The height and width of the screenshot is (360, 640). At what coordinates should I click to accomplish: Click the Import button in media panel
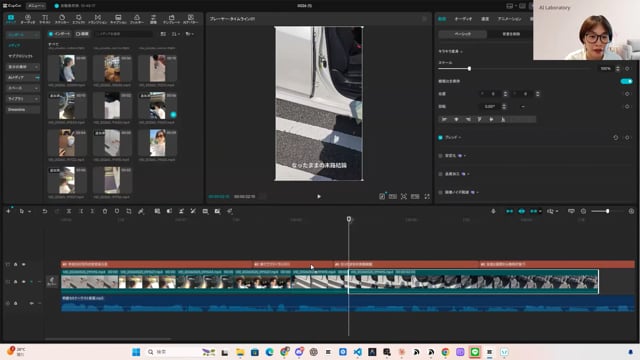point(60,34)
